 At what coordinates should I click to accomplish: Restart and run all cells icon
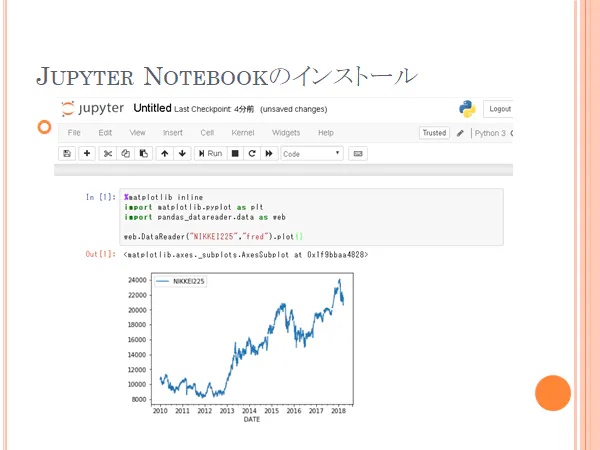(x=269, y=153)
